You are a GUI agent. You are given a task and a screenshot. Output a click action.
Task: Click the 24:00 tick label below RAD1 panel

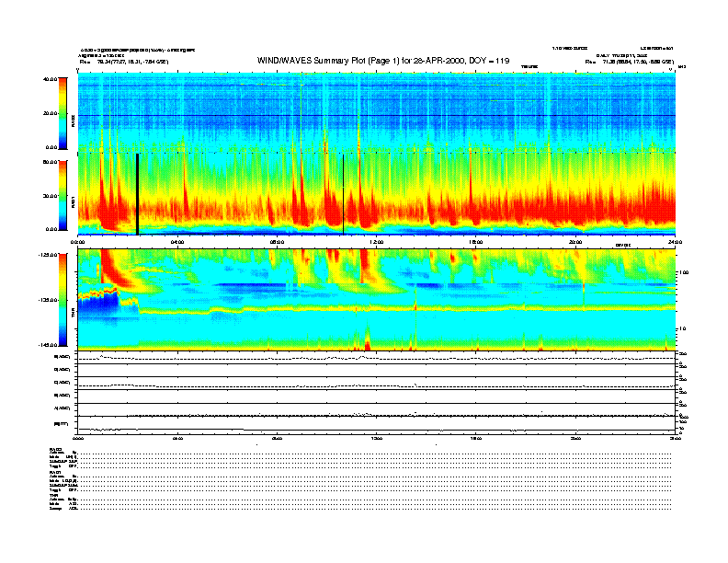click(675, 242)
